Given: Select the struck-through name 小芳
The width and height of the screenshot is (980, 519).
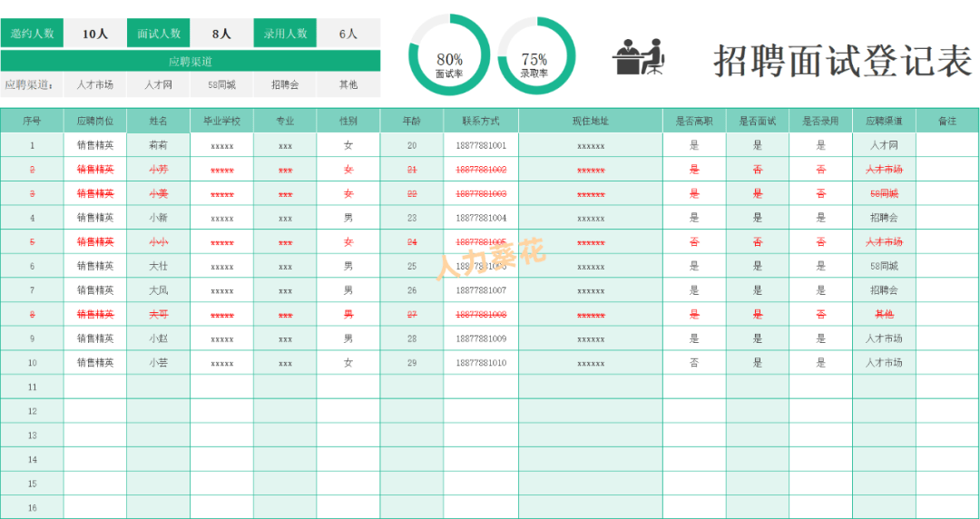Looking at the screenshot, I should click(x=158, y=170).
